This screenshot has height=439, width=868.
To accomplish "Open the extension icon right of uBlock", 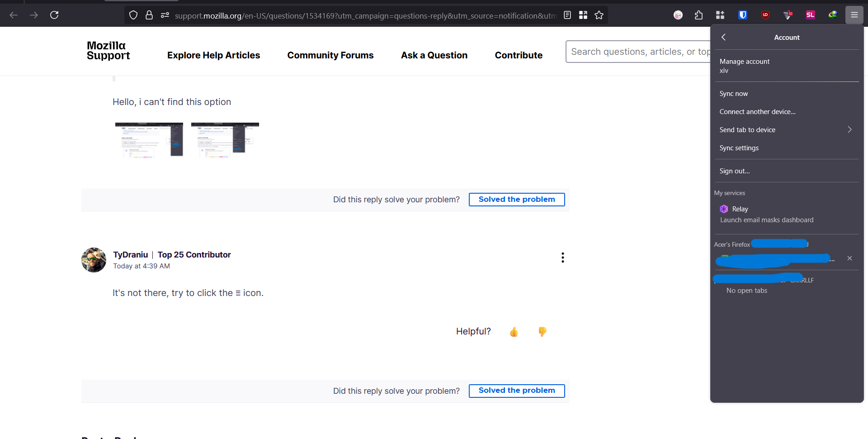I will 788,15.
